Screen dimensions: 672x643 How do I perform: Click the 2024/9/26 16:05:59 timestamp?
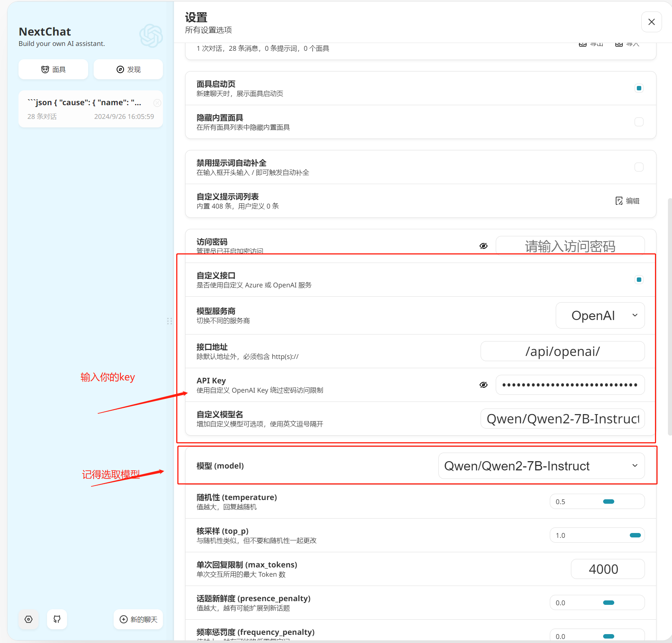[124, 116]
